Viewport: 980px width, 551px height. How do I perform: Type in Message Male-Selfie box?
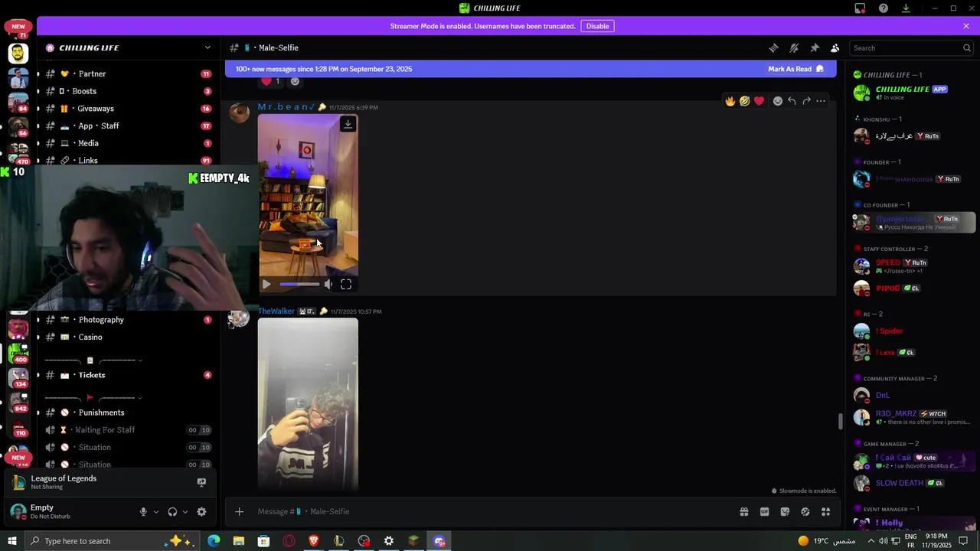(x=490, y=511)
